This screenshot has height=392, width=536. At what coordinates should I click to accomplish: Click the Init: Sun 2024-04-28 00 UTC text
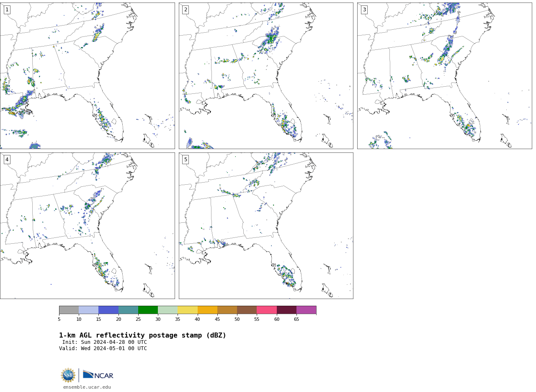coord(105,342)
